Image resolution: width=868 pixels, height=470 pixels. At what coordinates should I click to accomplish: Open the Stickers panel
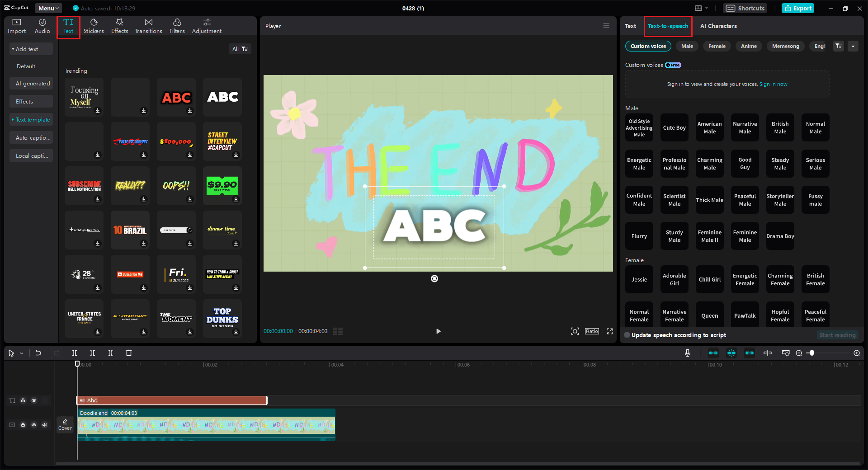[x=94, y=27]
